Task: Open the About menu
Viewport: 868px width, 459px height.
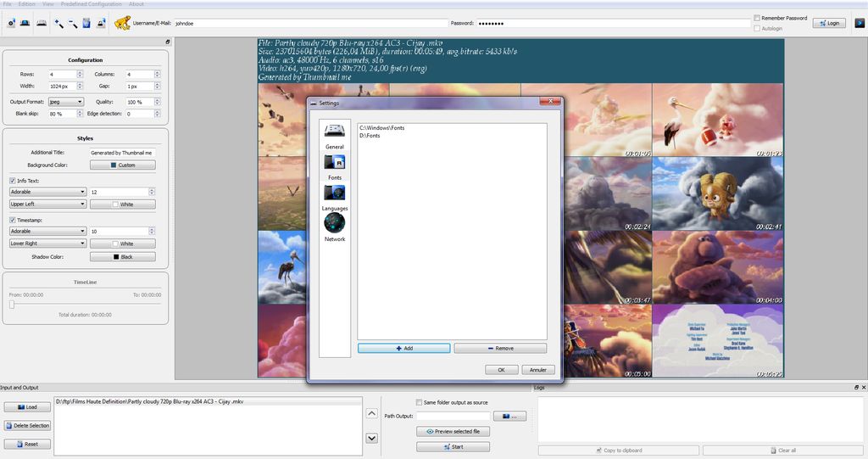Action: [x=136, y=4]
